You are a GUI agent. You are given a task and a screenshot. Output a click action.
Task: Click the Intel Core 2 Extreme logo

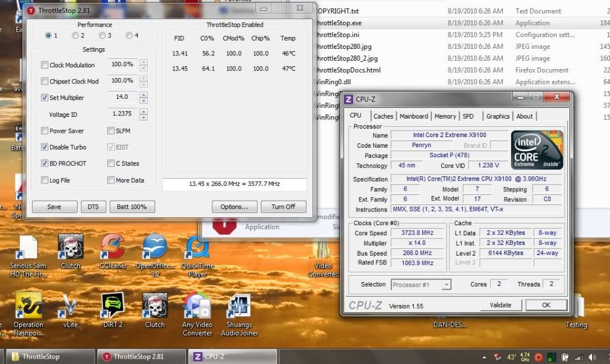(x=537, y=150)
